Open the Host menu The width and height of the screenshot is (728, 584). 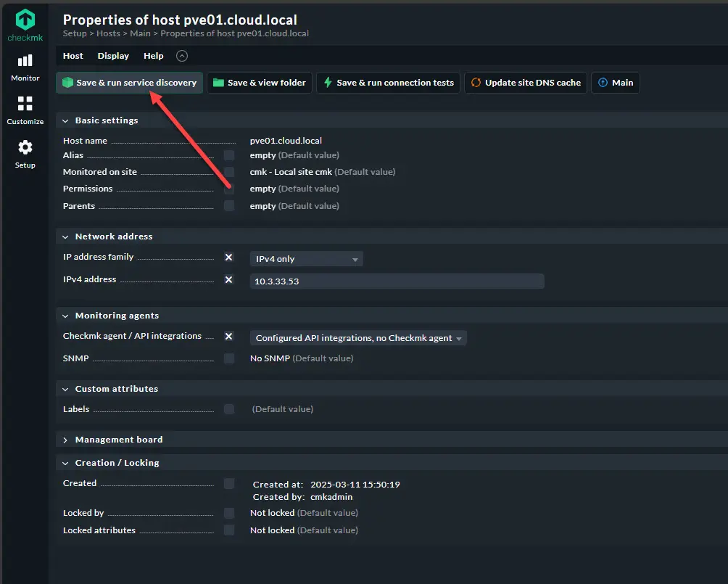point(73,56)
